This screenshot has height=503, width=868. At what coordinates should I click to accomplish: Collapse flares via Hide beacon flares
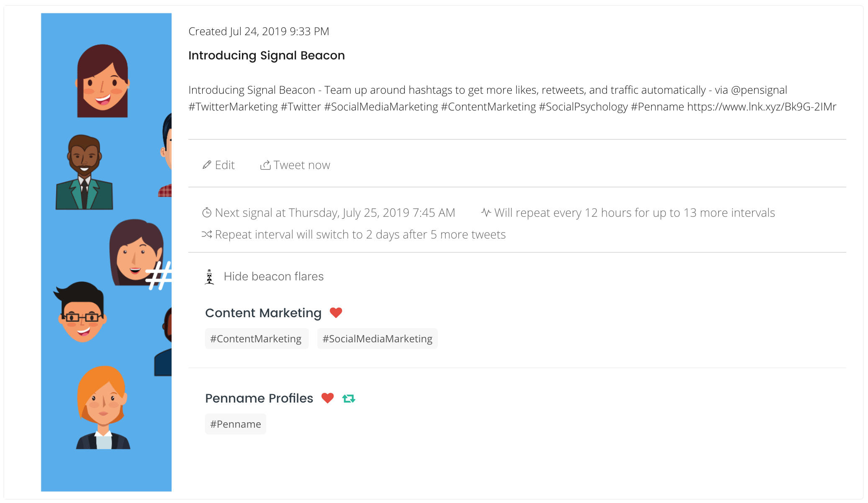(x=274, y=277)
